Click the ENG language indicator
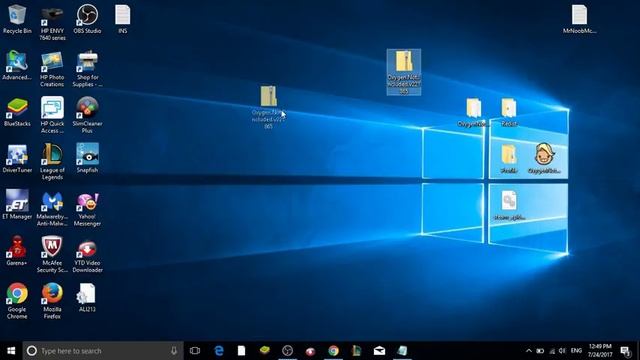640x360 pixels. (576, 351)
